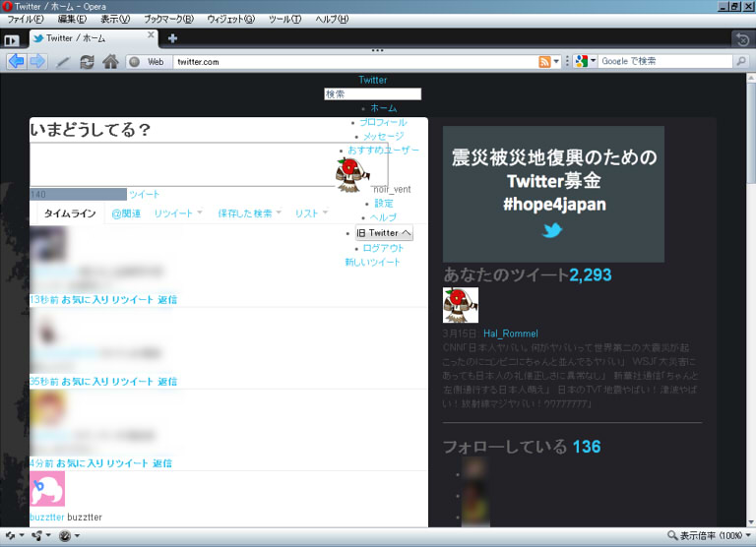The height and width of the screenshot is (547, 756).
Task: Open a new tab with plus icon
Action: coord(172,38)
